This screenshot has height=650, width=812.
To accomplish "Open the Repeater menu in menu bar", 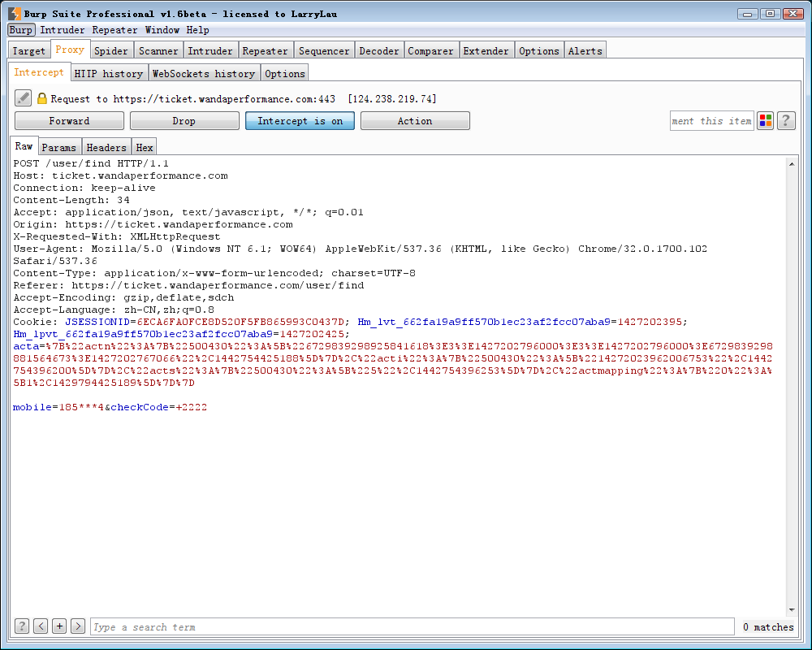I will (115, 30).
